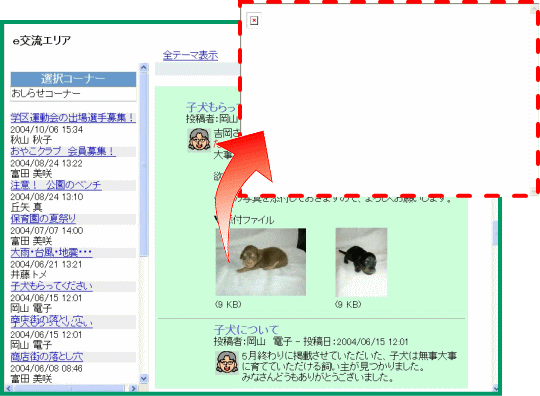Click main content vertical scrollbar thumb

[x=496, y=233]
